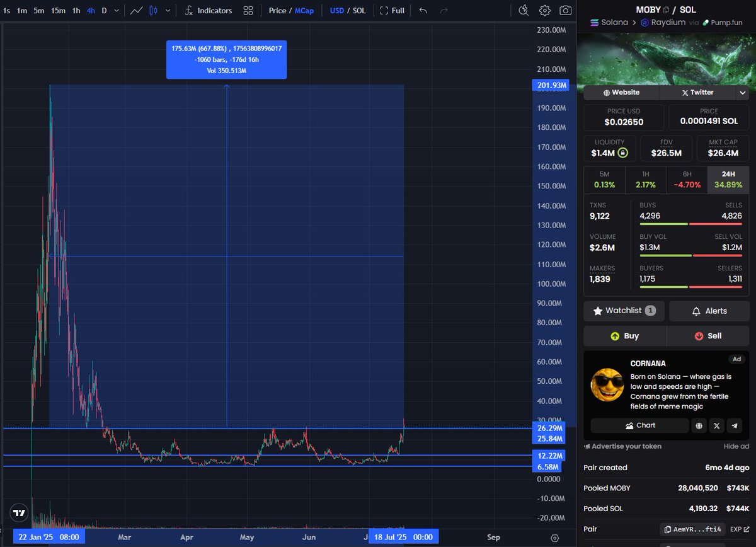Image resolution: width=756 pixels, height=547 pixels.
Task: Show the 24H stats tab
Action: pos(728,180)
